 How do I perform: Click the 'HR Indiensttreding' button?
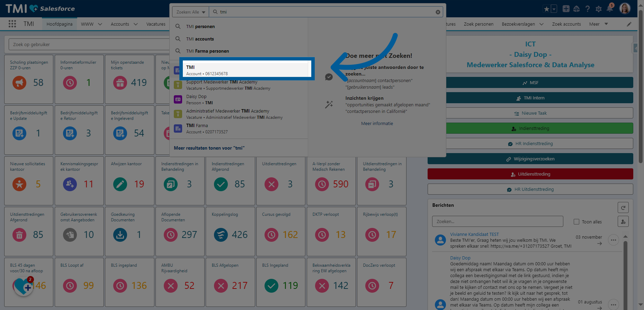pyautogui.click(x=530, y=143)
